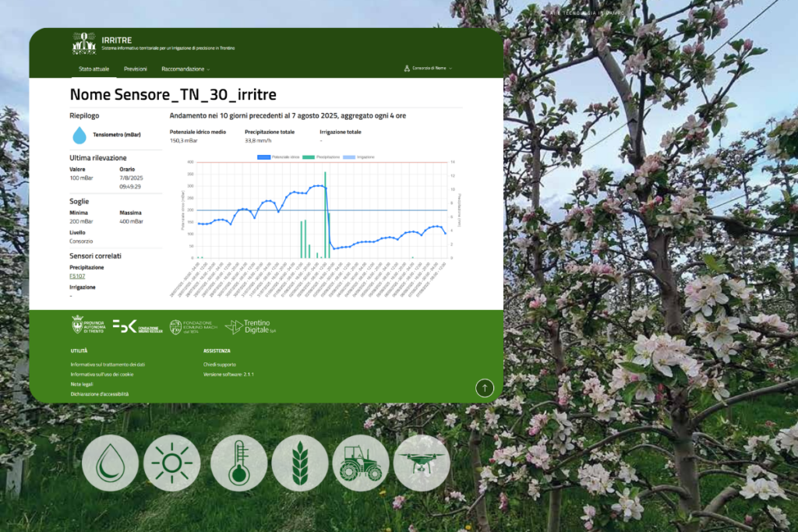The image size is (798, 532).
Task: Expand the Raccomandazione dropdown menu
Action: pyautogui.click(x=185, y=69)
